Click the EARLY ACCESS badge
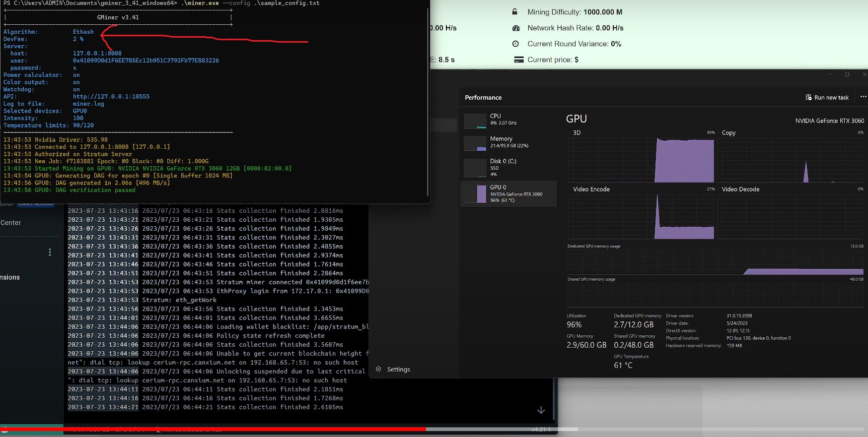 click(36, 204)
